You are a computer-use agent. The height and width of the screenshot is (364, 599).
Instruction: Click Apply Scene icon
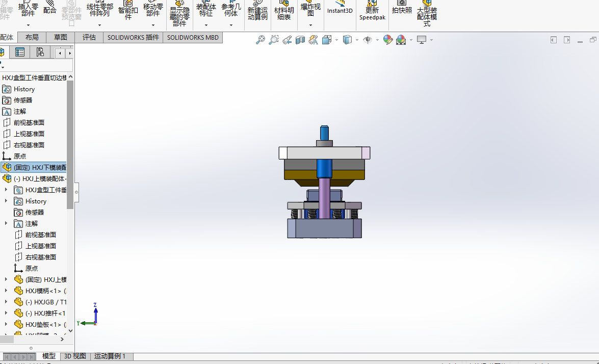(401, 40)
